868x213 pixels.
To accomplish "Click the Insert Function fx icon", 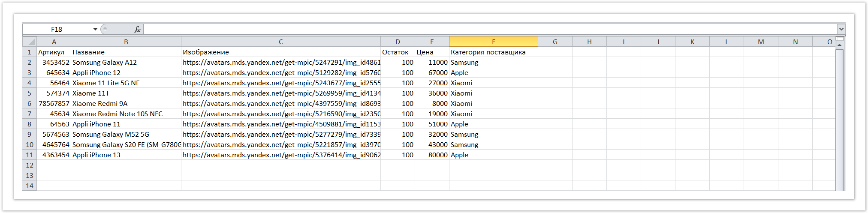I will tap(137, 29).
